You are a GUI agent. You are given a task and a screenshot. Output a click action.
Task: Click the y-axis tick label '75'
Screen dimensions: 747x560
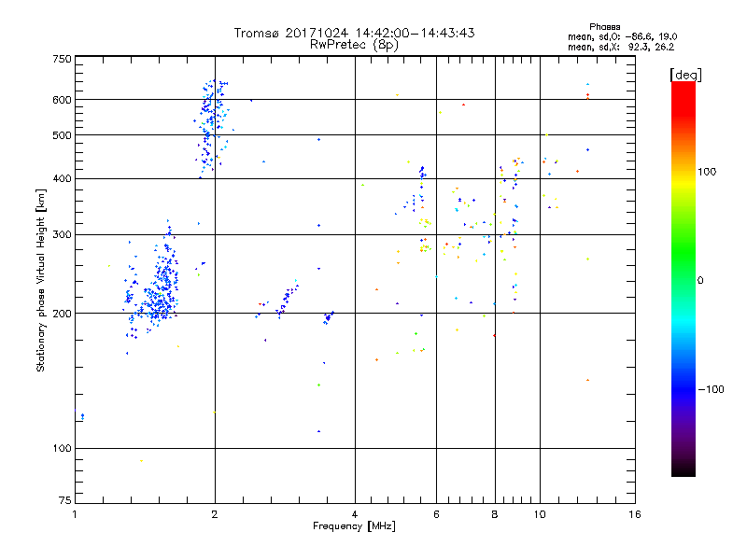(65, 500)
